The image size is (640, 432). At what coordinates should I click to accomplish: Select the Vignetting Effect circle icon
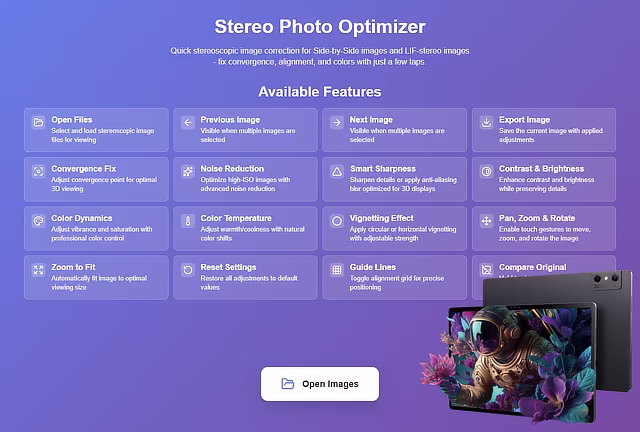(337, 221)
